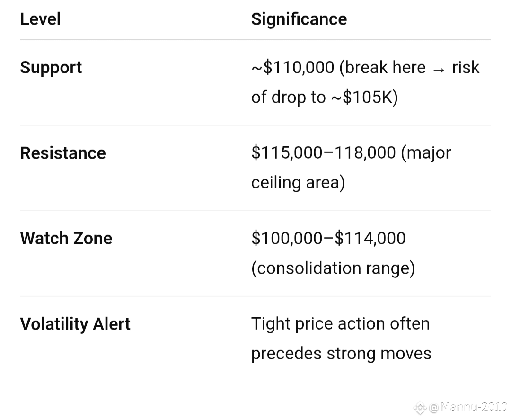This screenshot has height=420, width=511.
Task: Click the '(major' text in Resistance row
Action: tap(426, 153)
